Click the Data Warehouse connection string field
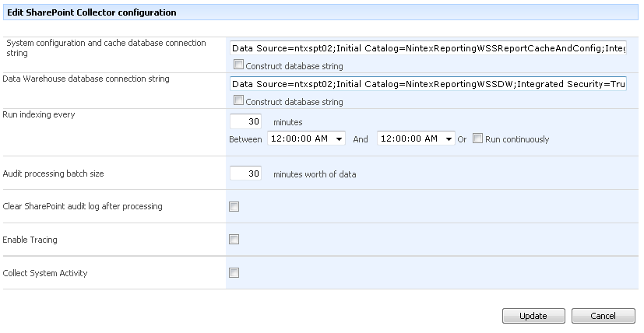 tap(428, 84)
